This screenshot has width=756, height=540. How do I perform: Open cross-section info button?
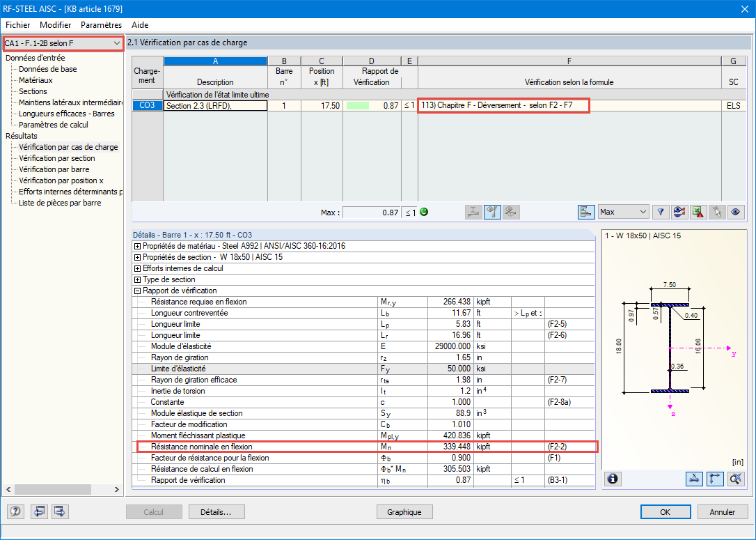[x=613, y=479]
